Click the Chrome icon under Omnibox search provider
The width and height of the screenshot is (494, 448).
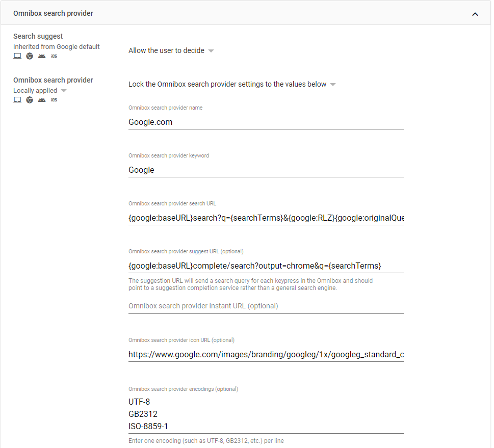click(x=30, y=100)
